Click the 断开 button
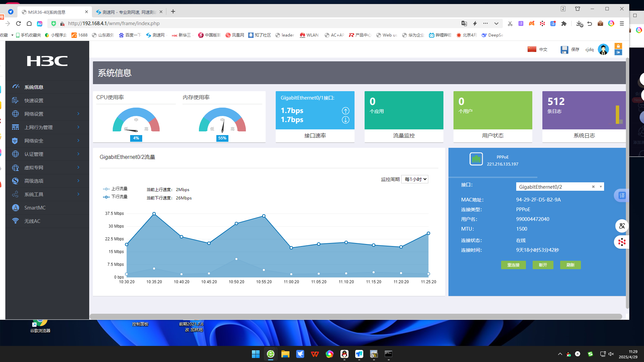The width and height of the screenshot is (644, 362). [543, 265]
